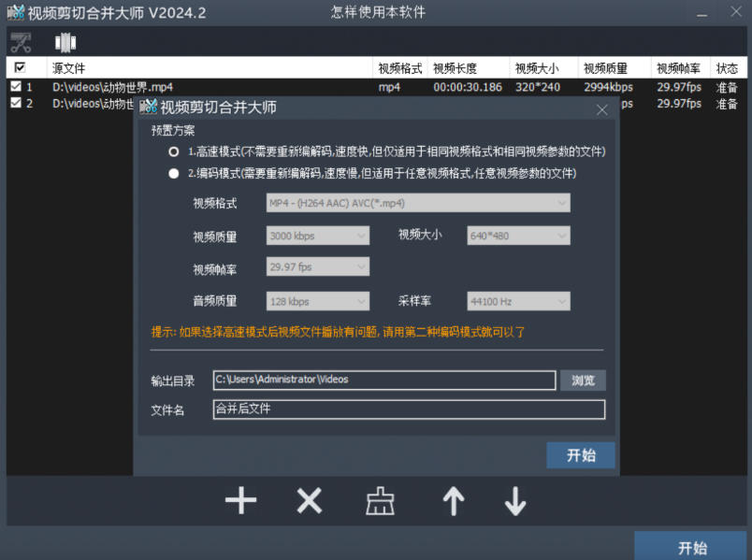Click the 视频质量 column header
Viewport: 752px width, 560px height.
click(x=615, y=67)
